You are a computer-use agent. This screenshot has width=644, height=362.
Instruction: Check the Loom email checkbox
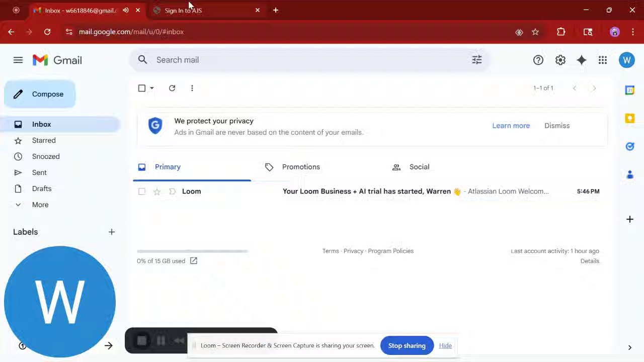point(142,191)
